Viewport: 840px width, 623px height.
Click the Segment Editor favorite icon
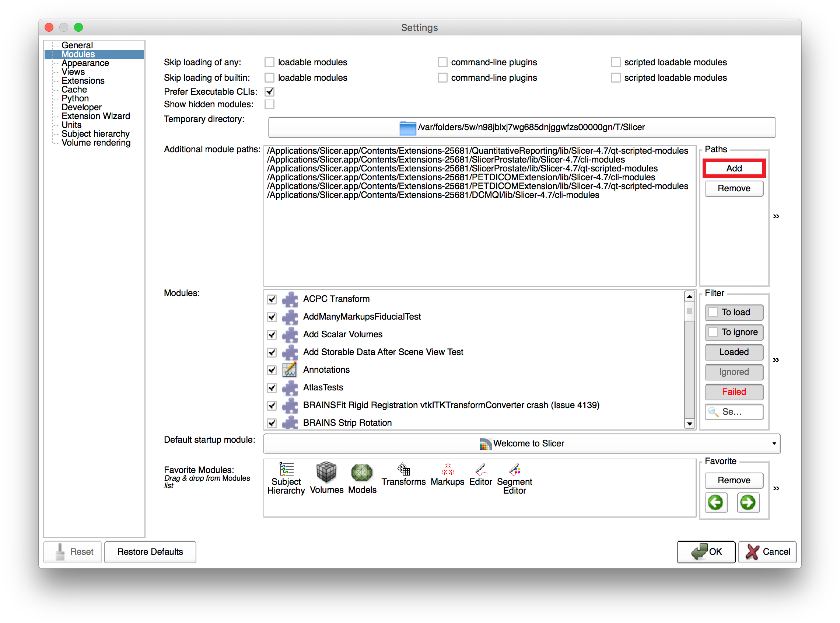point(514,470)
